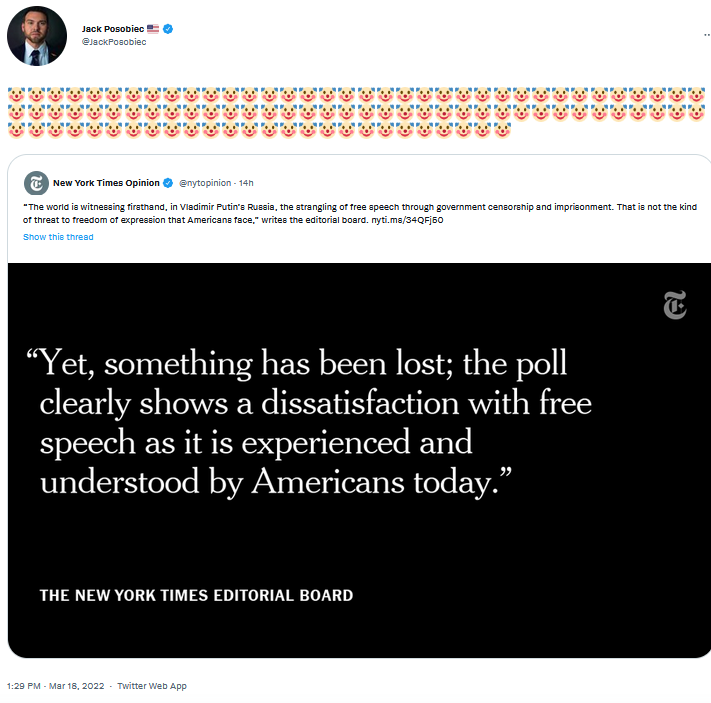Click the @JackPosobiec handle
This screenshot has height=703, width=711.
[x=114, y=42]
